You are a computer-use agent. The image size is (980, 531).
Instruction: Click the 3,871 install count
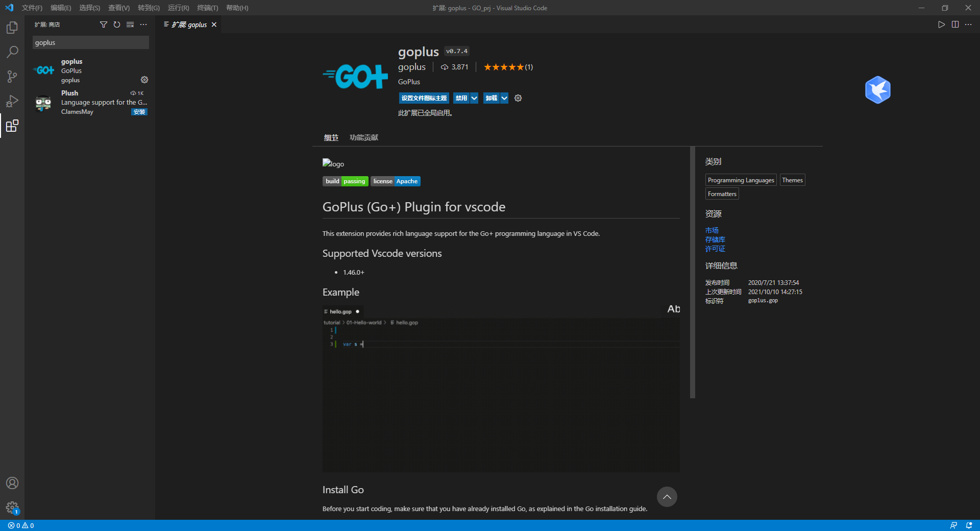tap(454, 67)
